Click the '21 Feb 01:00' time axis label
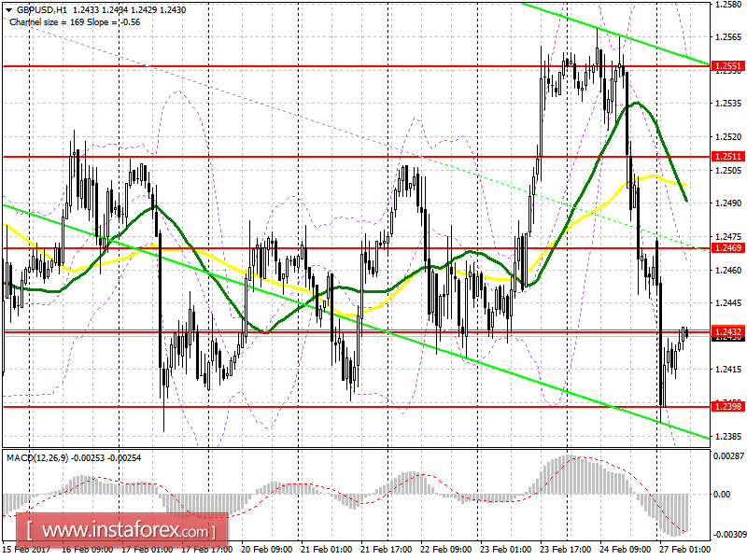 327,550
